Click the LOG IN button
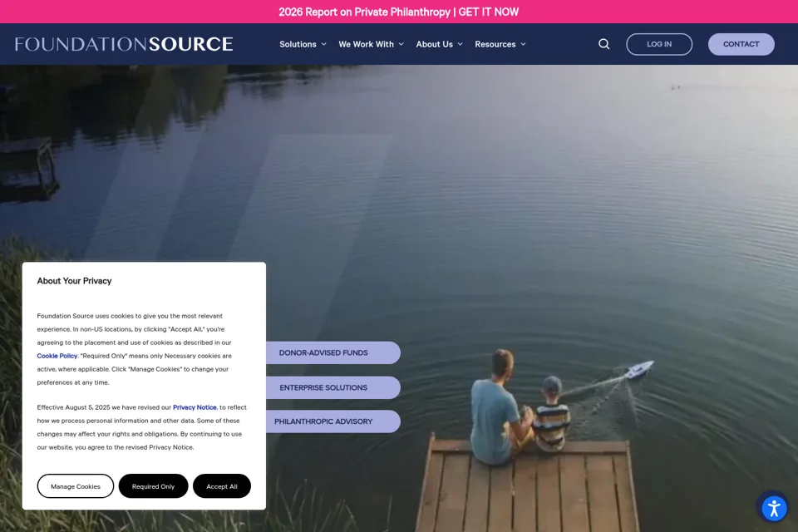The width and height of the screenshot is (798, 532). (x=659, y=44)
